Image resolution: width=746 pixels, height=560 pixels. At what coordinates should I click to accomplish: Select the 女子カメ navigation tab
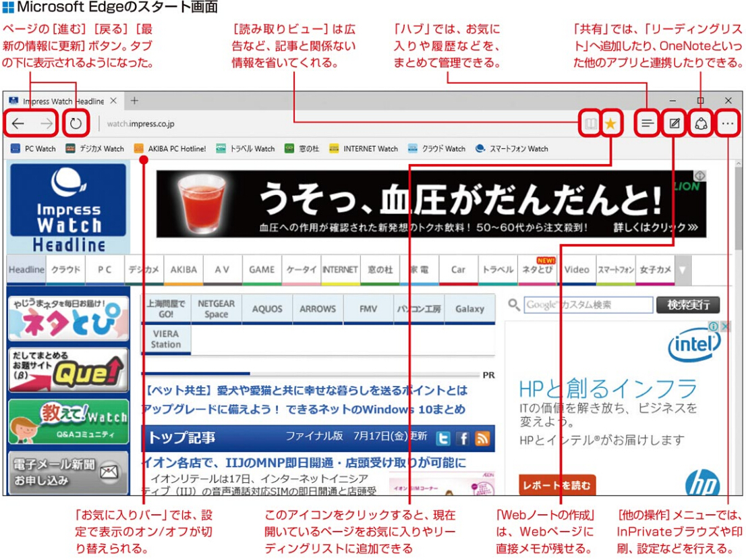point(655,270)
